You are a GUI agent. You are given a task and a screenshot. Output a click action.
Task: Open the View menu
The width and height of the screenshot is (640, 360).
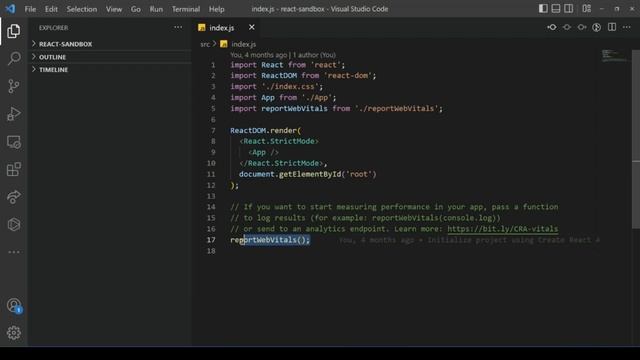114,9
